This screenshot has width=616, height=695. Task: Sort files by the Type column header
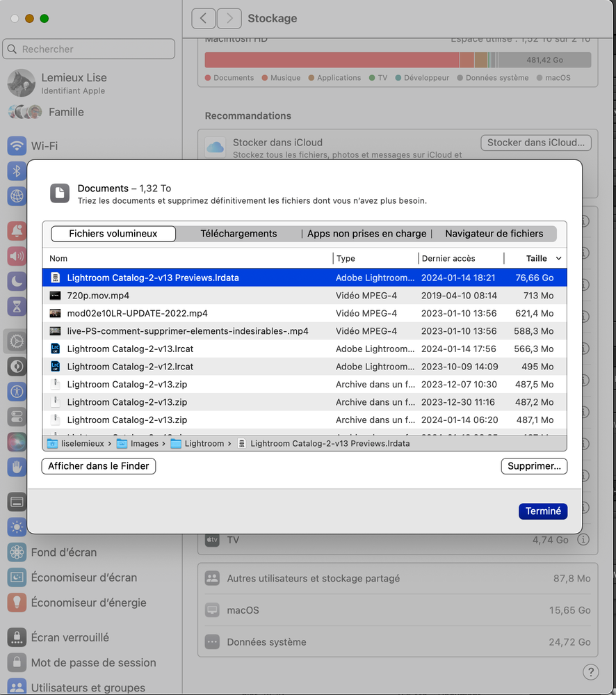(346, 258)
